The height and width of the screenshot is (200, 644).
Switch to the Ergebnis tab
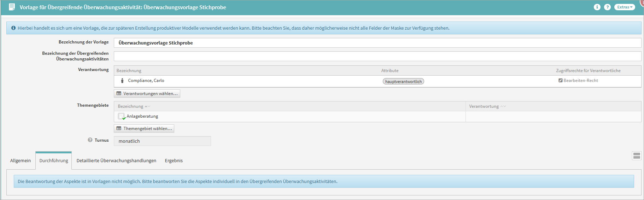[174, 160]
